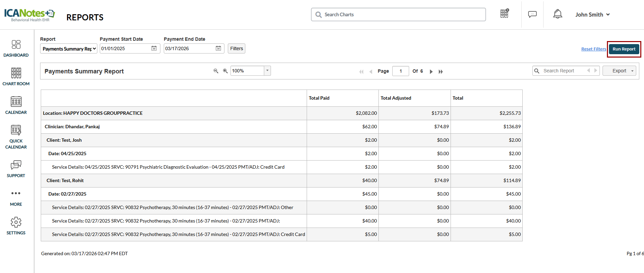Open Payment End Date calendar picker
Screen dimensions: 644x273
218,48
